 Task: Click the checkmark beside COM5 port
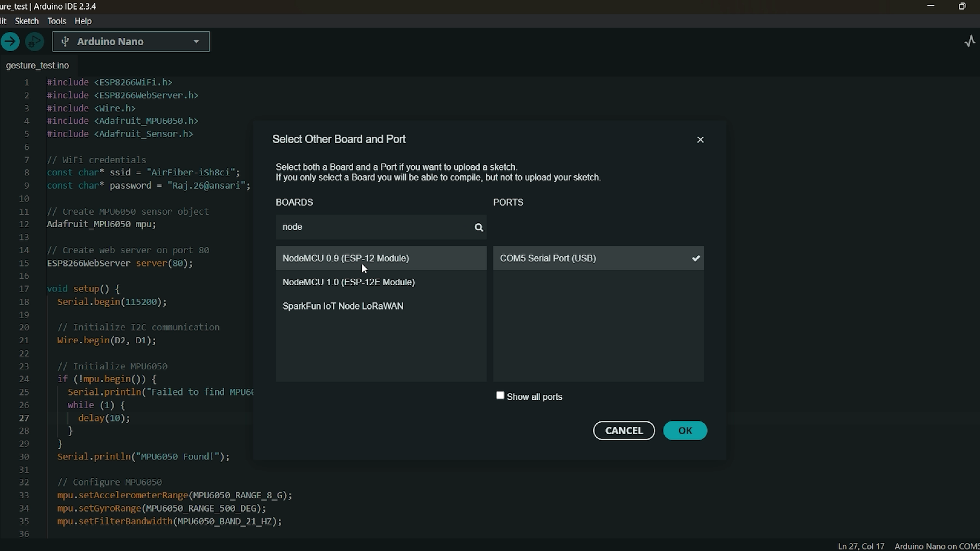[696, 258]
